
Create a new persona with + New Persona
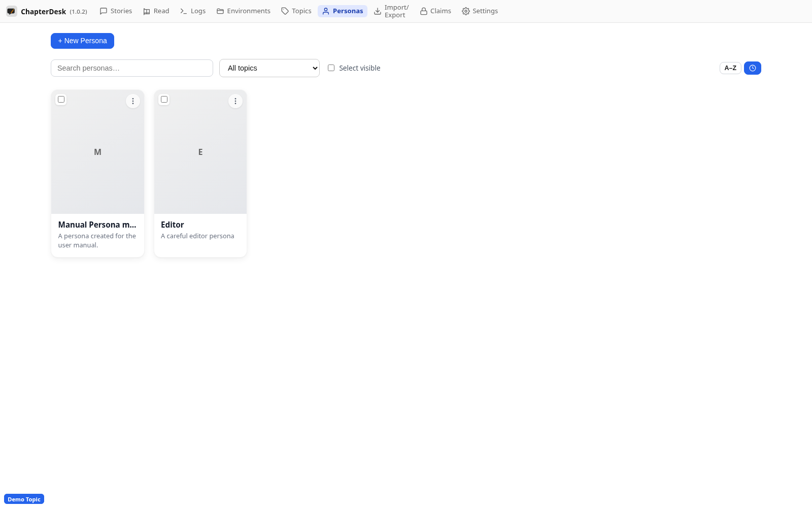click(82, 41)
